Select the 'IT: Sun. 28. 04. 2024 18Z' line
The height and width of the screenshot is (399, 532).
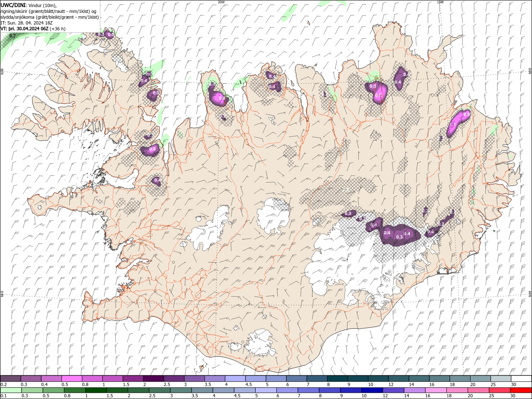[27, 23]
